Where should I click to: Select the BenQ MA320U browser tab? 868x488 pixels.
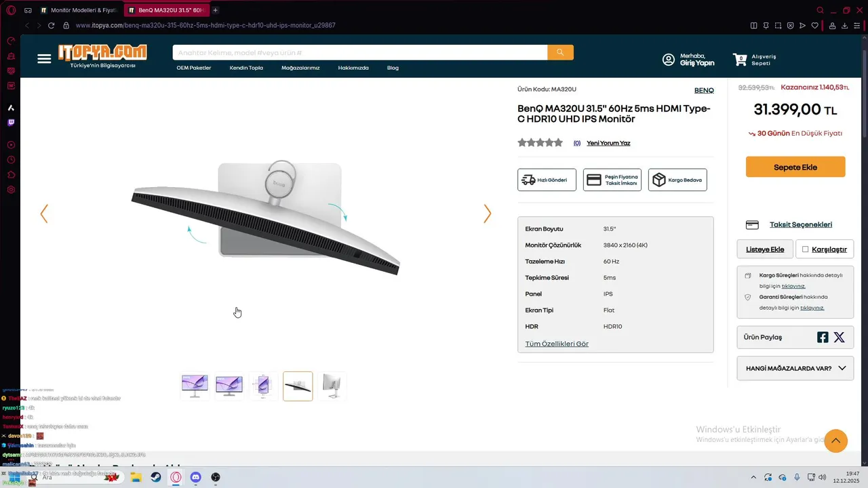(x=167, y=10)
